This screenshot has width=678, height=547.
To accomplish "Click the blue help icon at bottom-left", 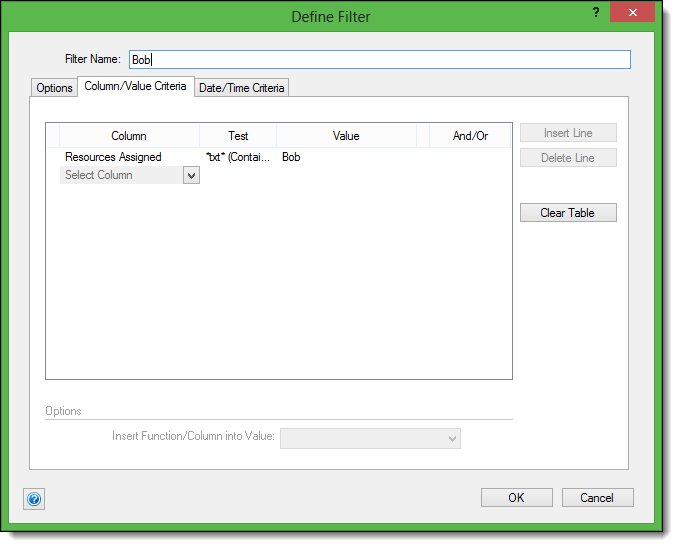I will pos(34,499).
